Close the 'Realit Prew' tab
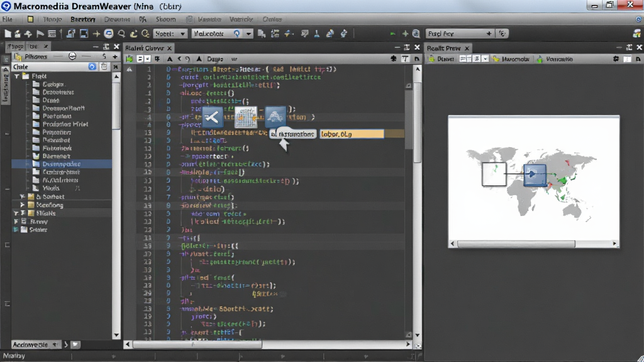The height and width of the screenshot is (362, 644). [467, 48]
